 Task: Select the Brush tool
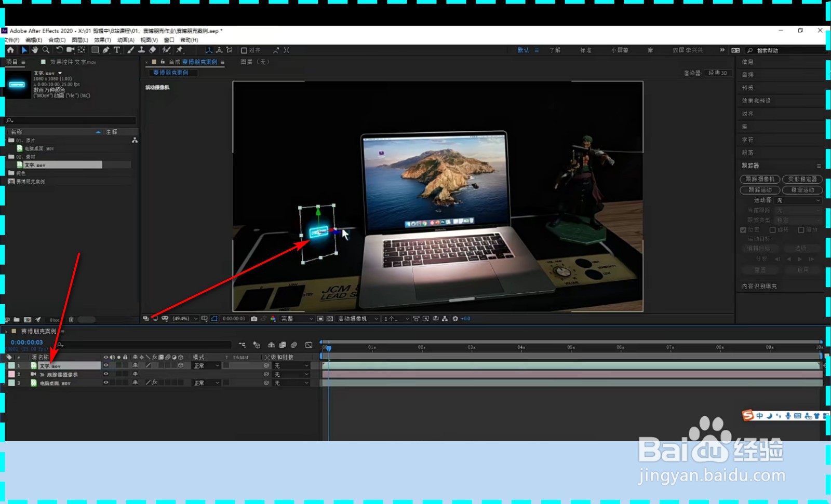coord(130,50)
